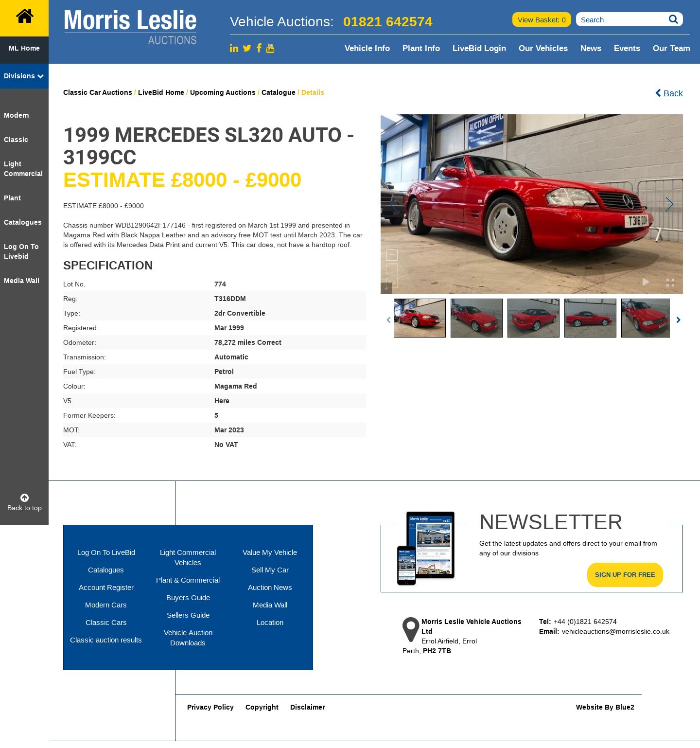Screen dimensions: 700x748
Task: Open the YouTube social icon
Action: [x=270, y=48]
